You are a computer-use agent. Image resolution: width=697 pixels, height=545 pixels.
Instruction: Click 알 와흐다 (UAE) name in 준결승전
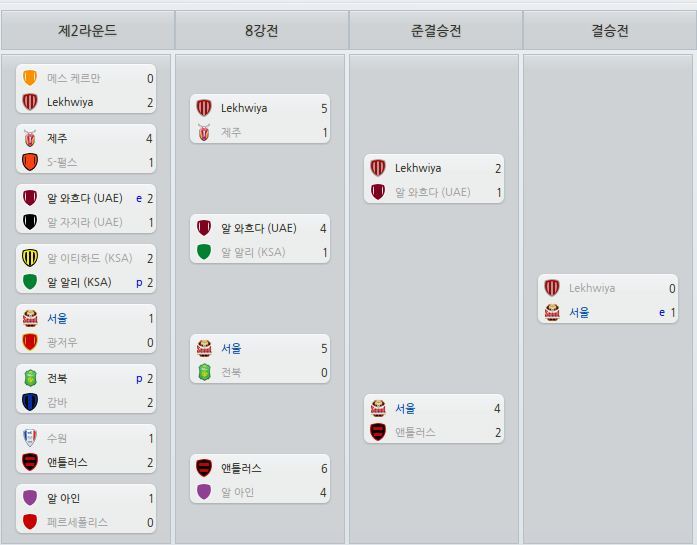click(432, 192)
